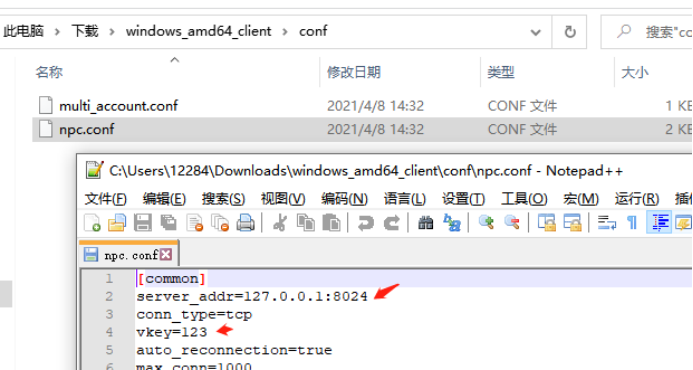Open the 工具(O) menu

(524, 199)
